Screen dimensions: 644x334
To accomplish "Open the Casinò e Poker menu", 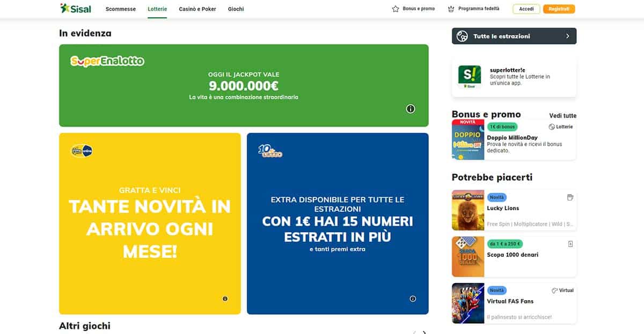I will click(197, 9).
